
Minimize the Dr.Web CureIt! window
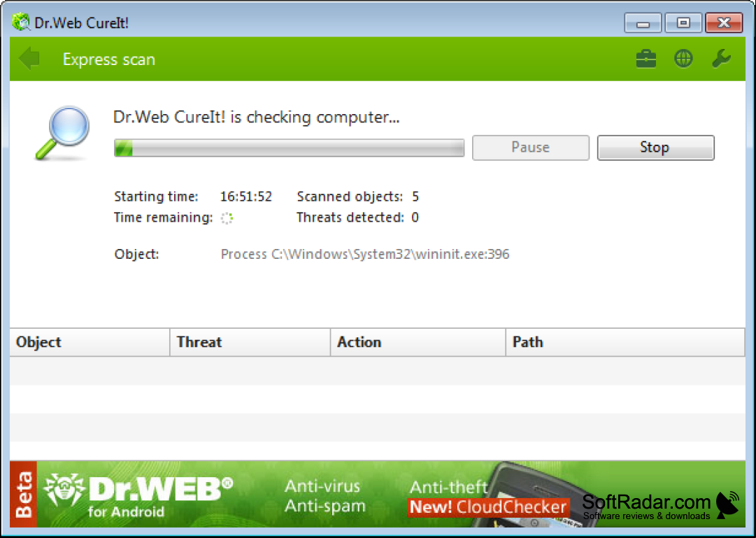tap(643, 22)
